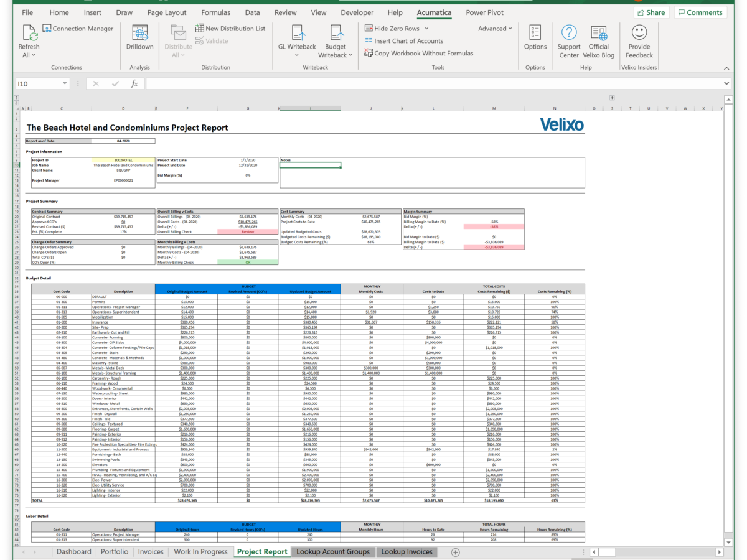Open the Advanced dropdown menu
This screenshot has height=560, width=747.
pos(494,28)
